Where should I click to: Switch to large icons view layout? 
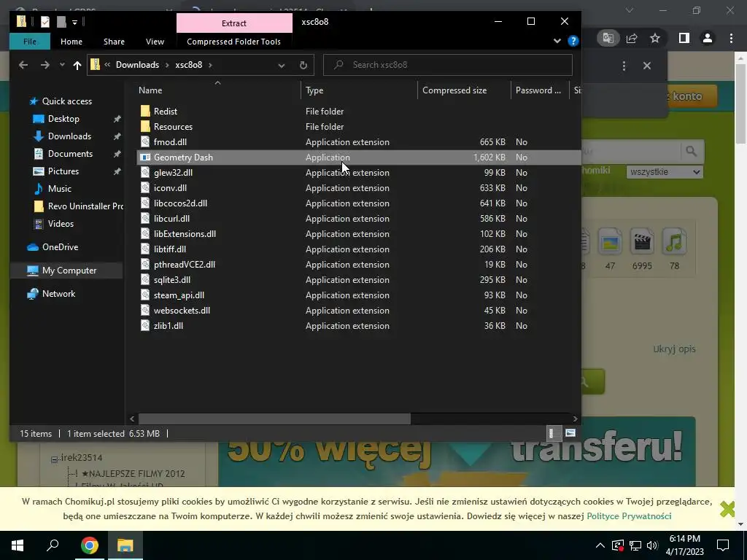pyautogui.click(x=570, y=433)
